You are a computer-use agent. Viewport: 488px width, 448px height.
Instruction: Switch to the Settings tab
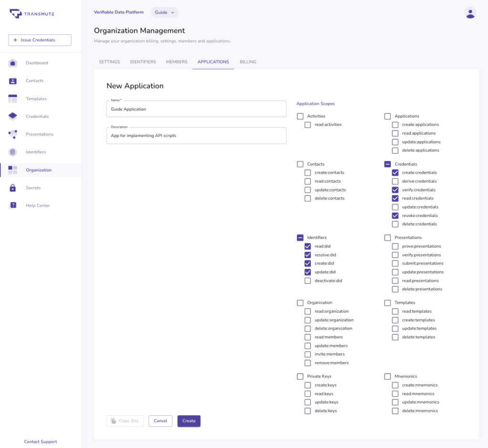coord(109,62)
